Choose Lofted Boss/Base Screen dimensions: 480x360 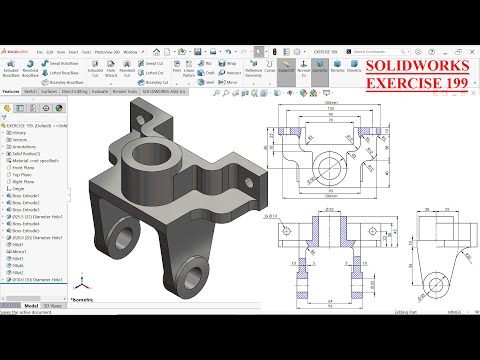(60, 73)
